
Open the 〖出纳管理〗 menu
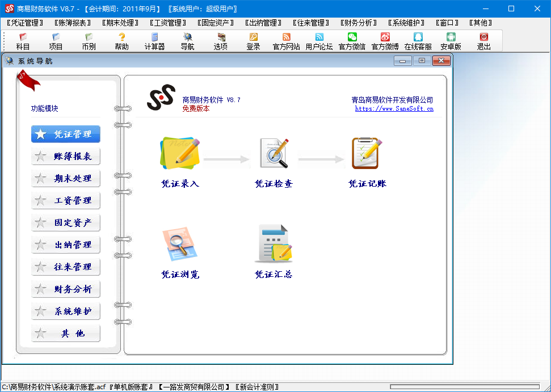point(263,23)
